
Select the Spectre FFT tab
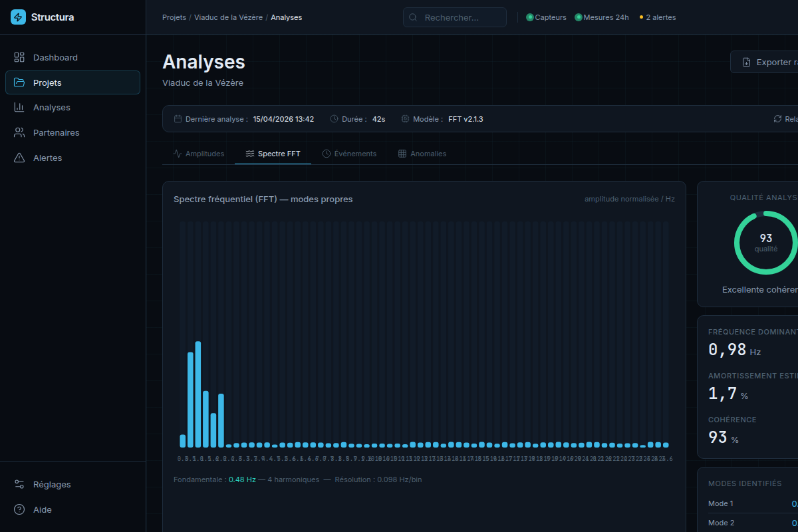pos(273,154)
